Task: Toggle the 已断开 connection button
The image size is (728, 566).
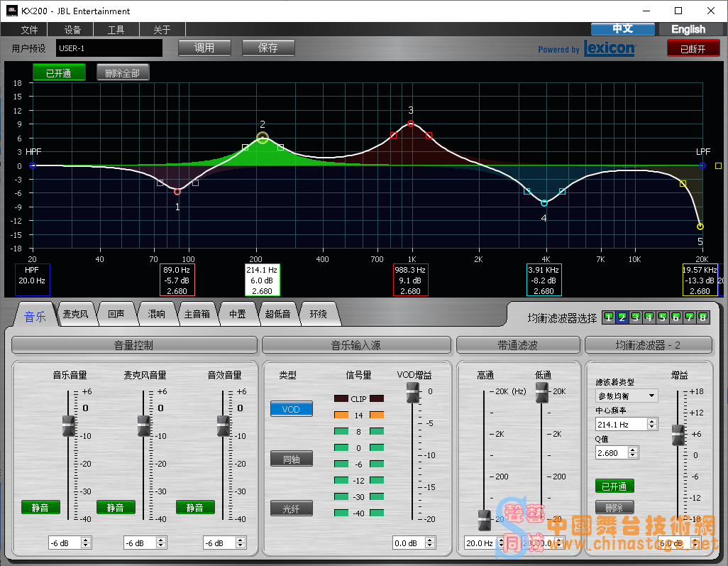Action: point(693,48)
